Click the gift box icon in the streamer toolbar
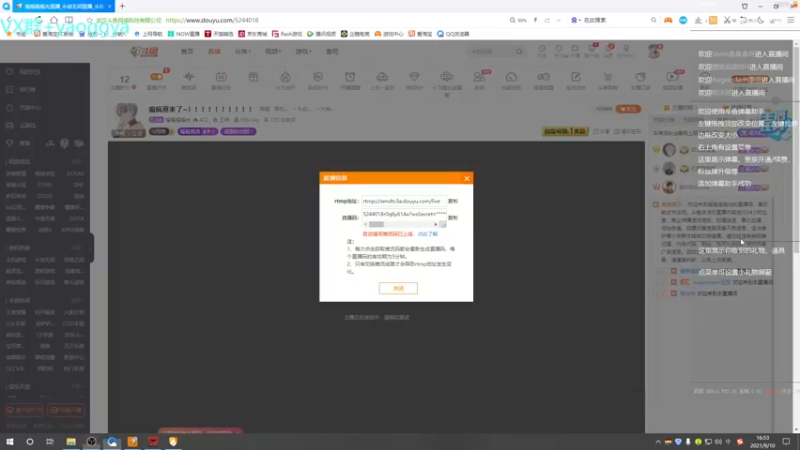800x450 pixels. [254, 77]
